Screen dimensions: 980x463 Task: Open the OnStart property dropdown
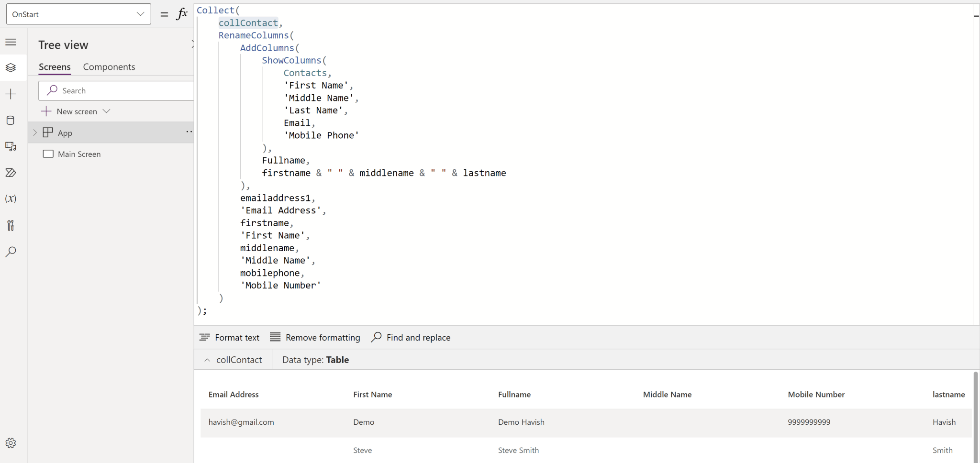click(139, 13)
